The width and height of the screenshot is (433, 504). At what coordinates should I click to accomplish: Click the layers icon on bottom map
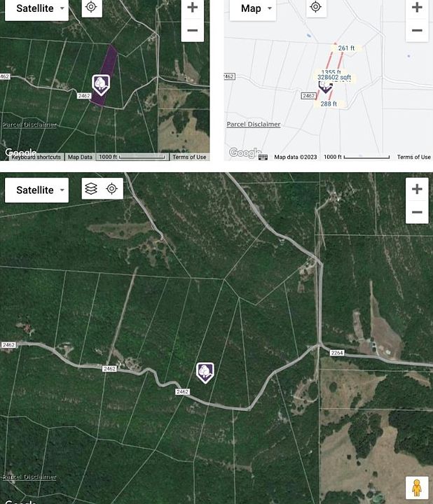coord(91,189)
